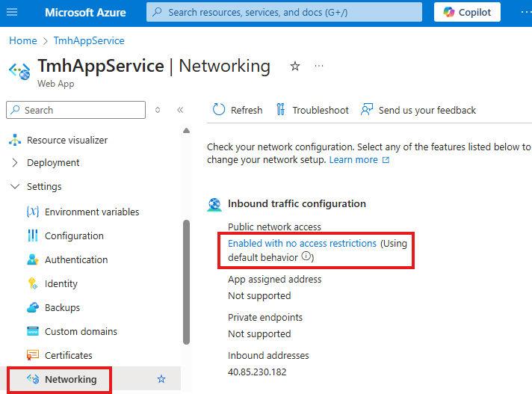This screenshot has width=532, height=394.
Task: Click the Custom domains icon
Action: (33, 331)
